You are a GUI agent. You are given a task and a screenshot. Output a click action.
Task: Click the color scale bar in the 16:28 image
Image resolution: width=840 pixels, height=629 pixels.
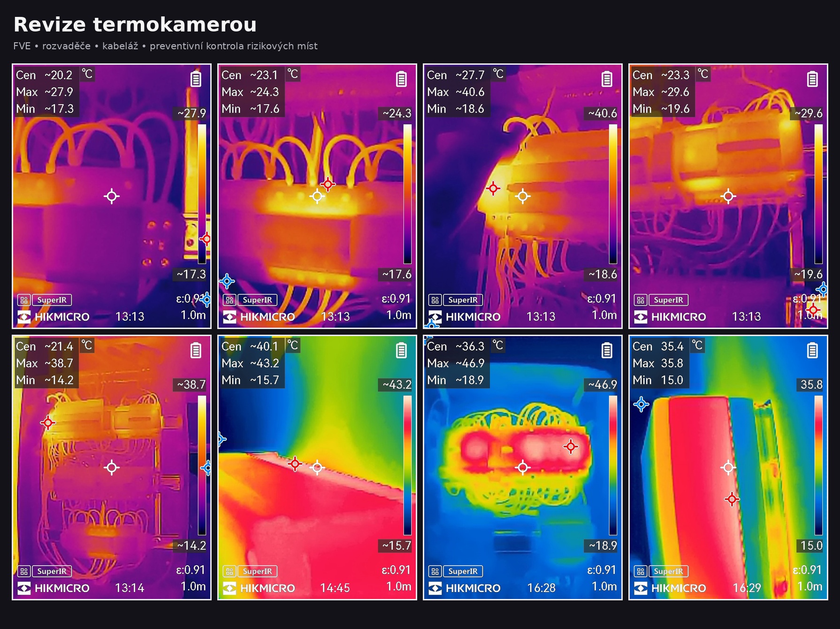pyautogui.click(x=613, y=465)
